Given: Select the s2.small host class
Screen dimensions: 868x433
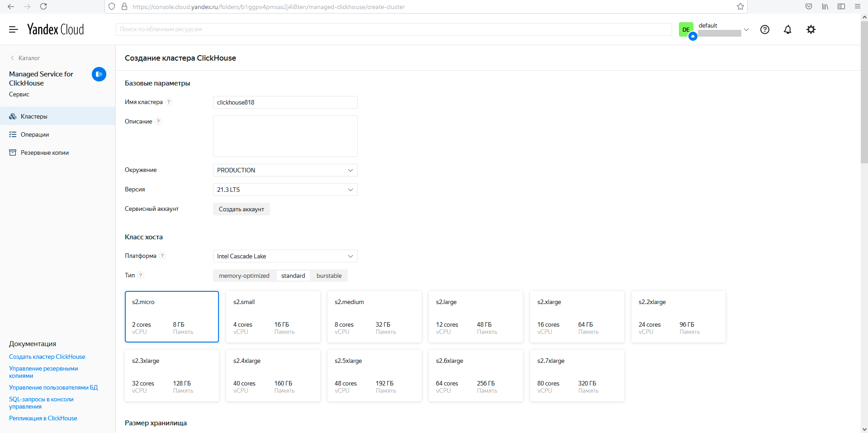Looking at the screenshot, I should [273, 317].
